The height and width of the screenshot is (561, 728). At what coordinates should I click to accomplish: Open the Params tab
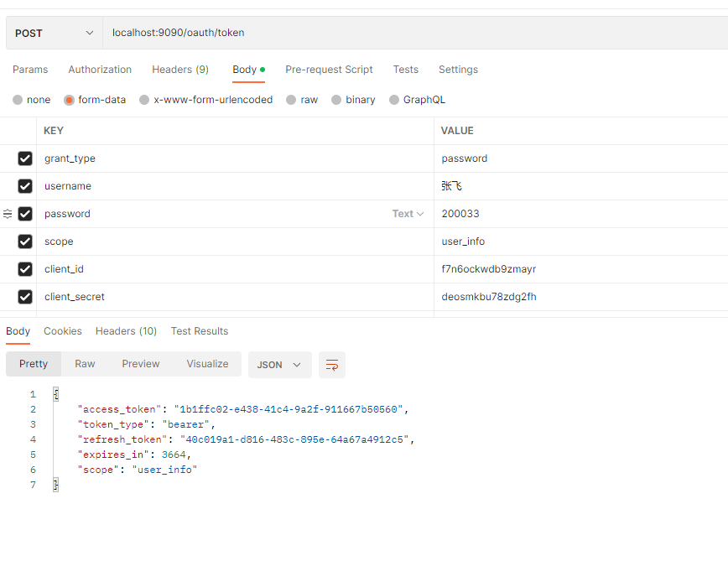[x=30, y=70]
